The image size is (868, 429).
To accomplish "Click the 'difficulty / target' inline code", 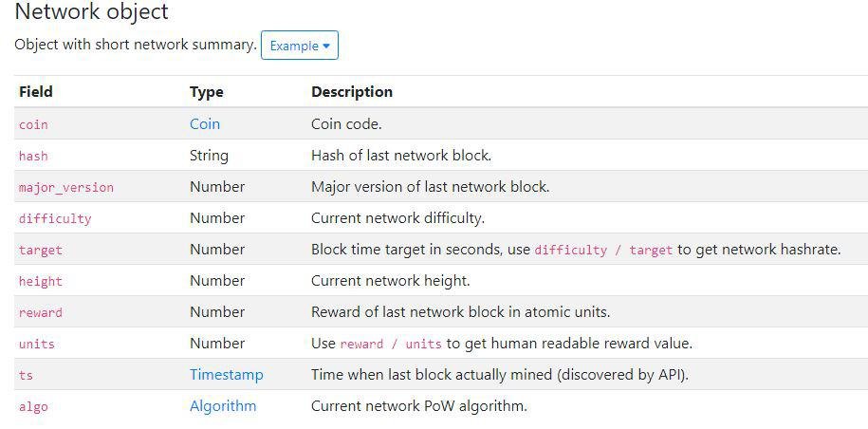I will pyautogui.click(x=603, y=250).
